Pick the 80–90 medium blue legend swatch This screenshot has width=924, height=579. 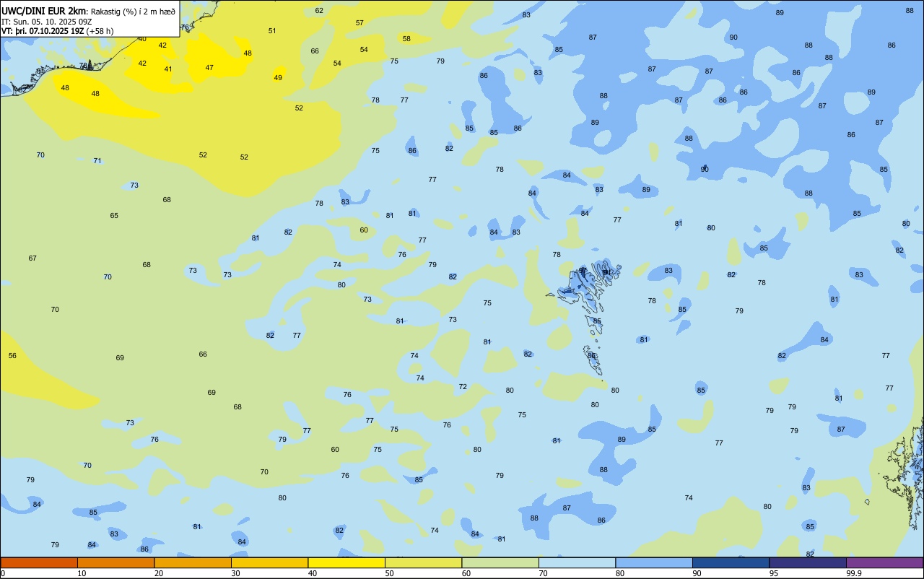654,562
